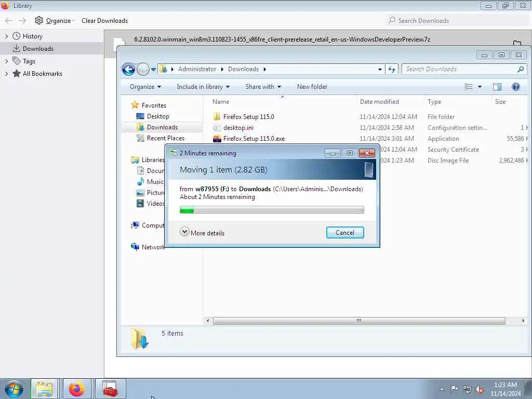Expand the History tree item

pos(6,36)
